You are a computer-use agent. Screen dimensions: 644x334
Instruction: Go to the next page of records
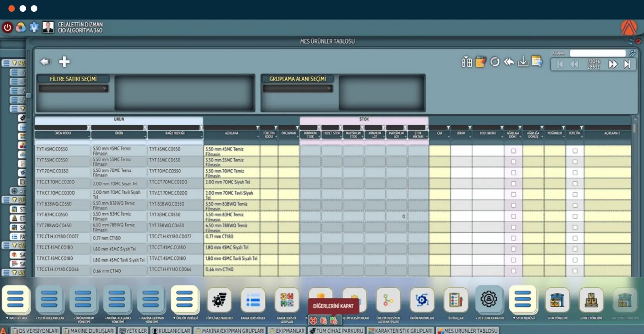tap(613, 64)
